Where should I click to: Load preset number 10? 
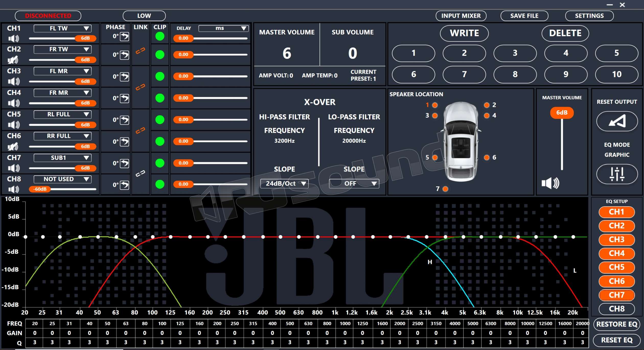click(x=617, y=74)
